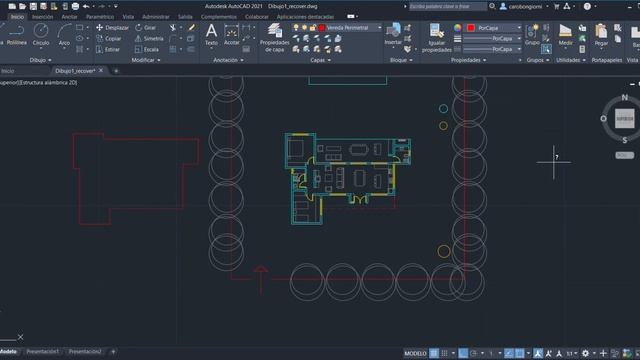Click the Grupo tool
The height and width of the screenshot is (360, 640).
tap(532, 34)
